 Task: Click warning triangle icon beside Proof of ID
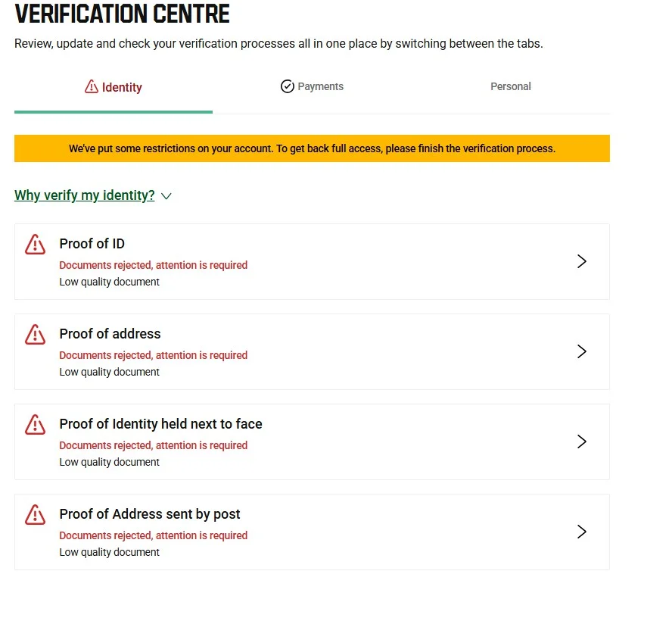(35, 244)
